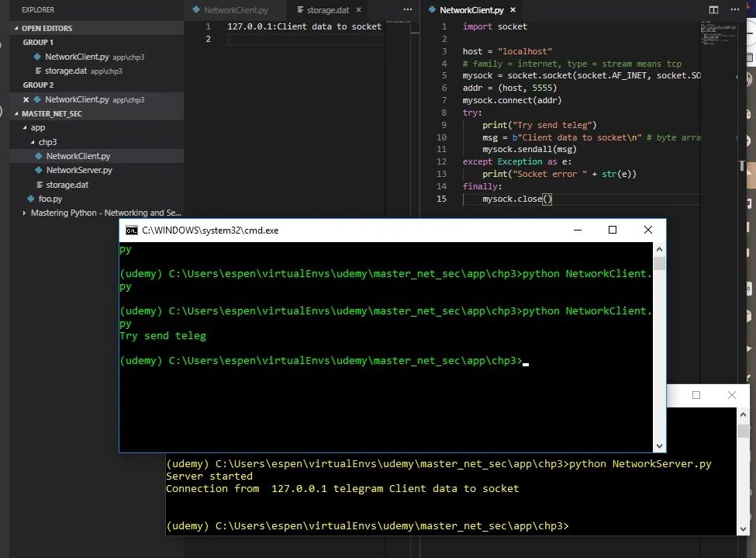Click the cmd.exe window title text
The width and height of the screenshot is (756, 558).
tap(210, 230)
